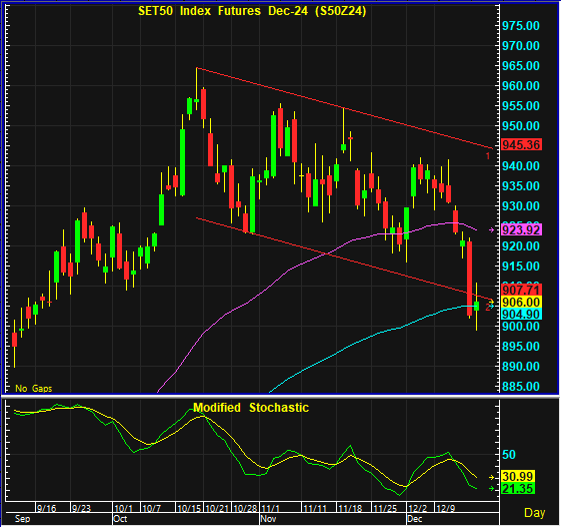The height and width of the screenshot is (527, 561).
Task: Select the 923.92 magenta moving average label
Action: pyautogui.click(x=521, y=230)
